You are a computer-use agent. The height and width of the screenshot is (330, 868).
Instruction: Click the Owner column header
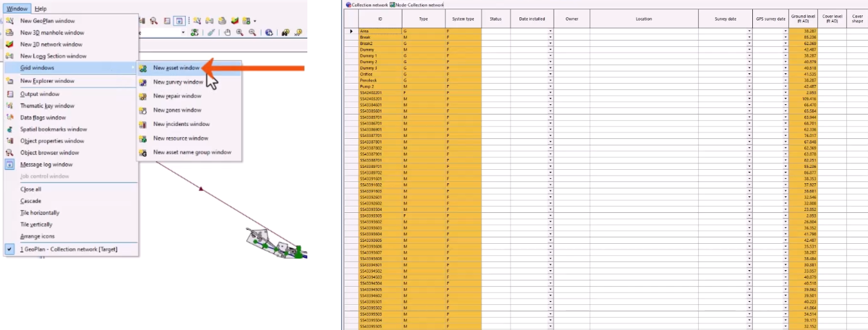[572, 19]
